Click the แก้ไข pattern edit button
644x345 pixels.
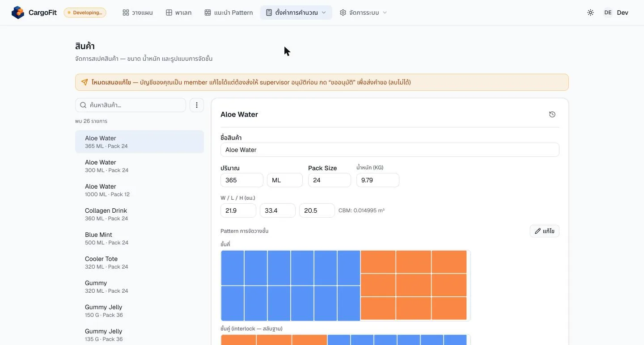544,231
